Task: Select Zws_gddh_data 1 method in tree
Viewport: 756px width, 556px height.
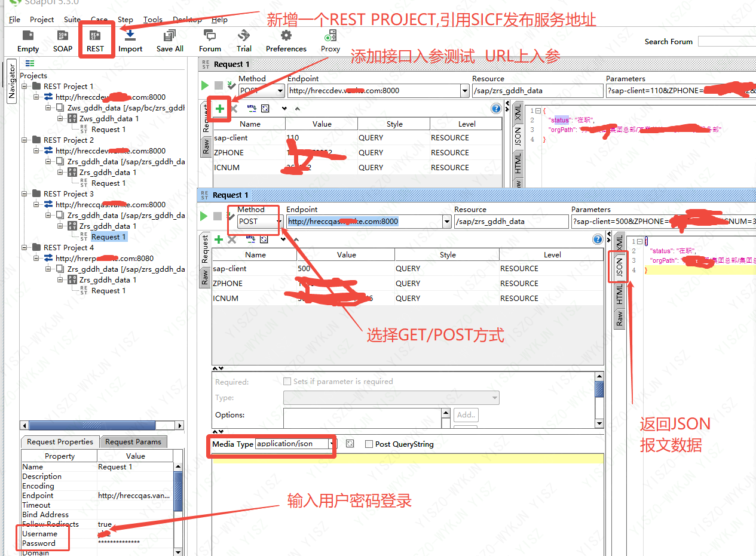Action: pyautogui.click(x=108, y=118)
